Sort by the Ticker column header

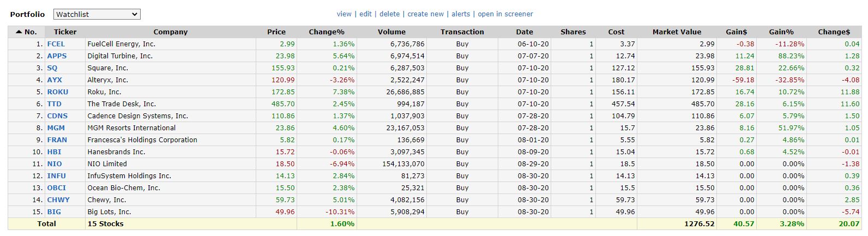pos(65,32)
